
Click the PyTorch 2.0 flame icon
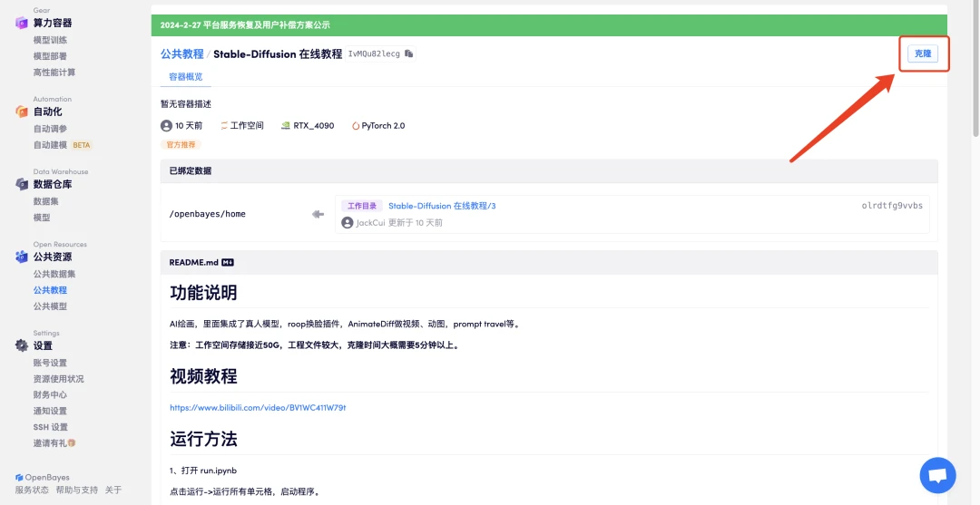tap(356, 125)
